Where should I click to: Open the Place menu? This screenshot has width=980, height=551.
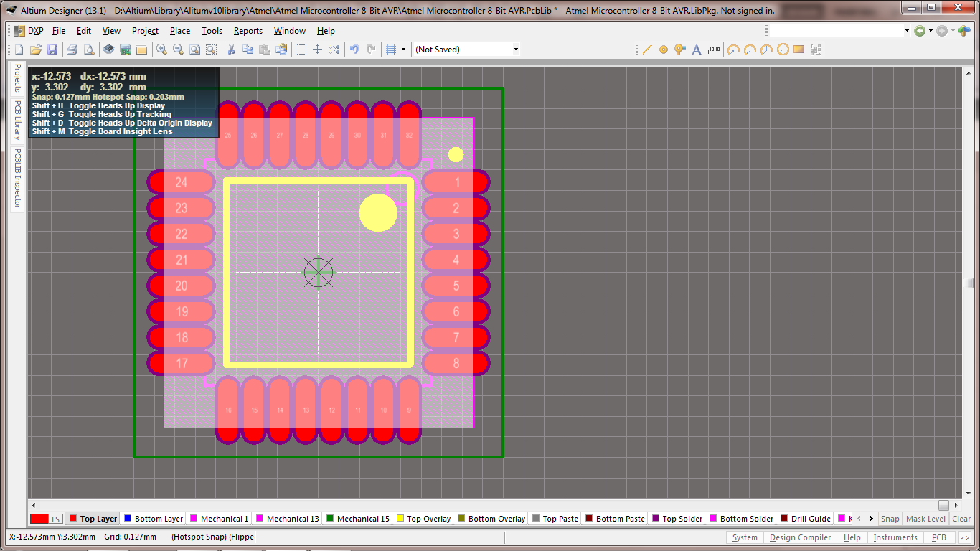(179, 31)
